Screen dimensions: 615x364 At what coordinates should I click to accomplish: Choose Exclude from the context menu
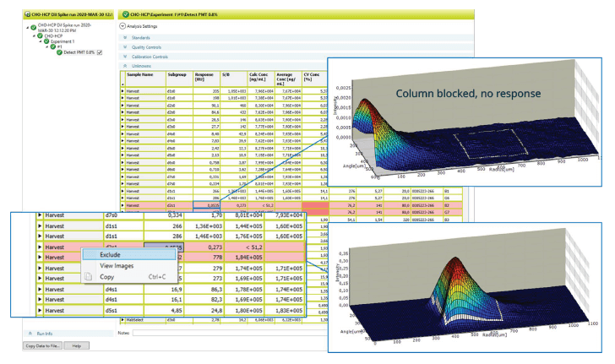click(x=110, y=253)
